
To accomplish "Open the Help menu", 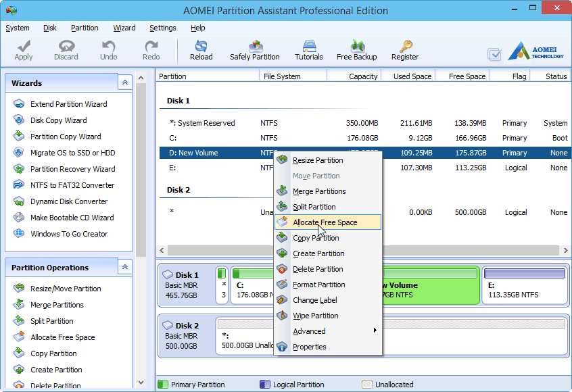I will click(197, 28).
